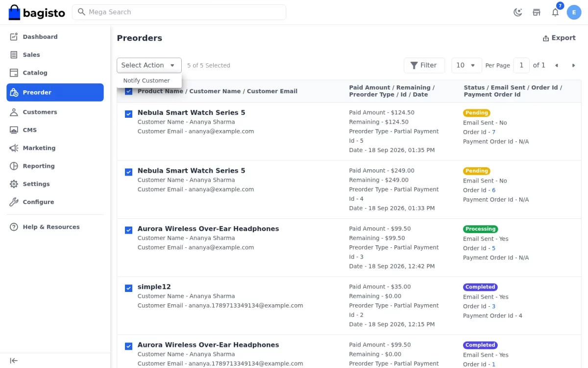
Task: Click the Reporting sidebar icon
Action: [x=14, y=166]
